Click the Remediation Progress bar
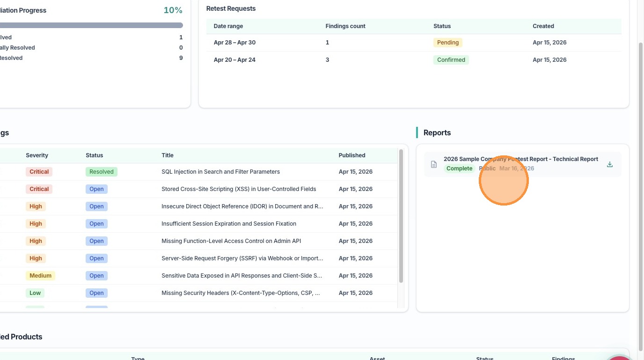 click(x=91, y=25)
